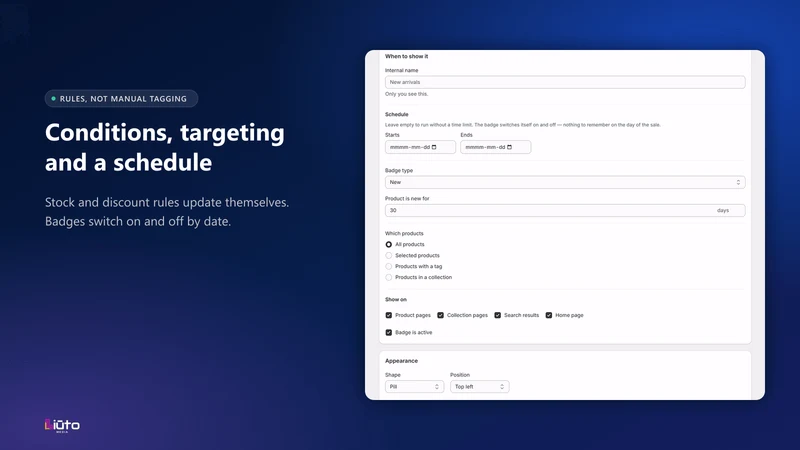This screenshot has height=450, width=800.
Task: Open the Badge type dropdown
Action: point(565,182)
